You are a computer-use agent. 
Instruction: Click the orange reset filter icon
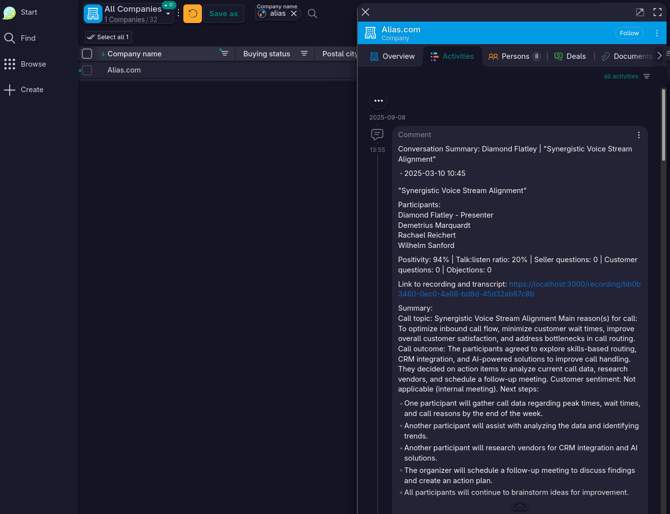point(192,14)
